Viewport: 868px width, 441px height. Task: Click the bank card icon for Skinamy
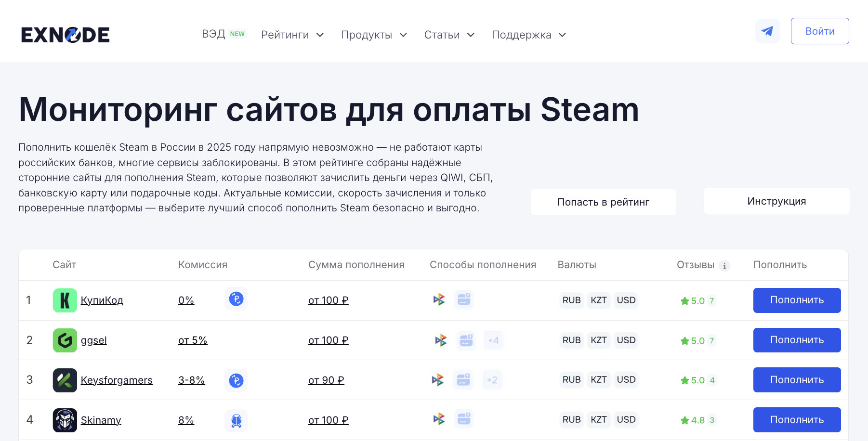click(x=464, y=419)
